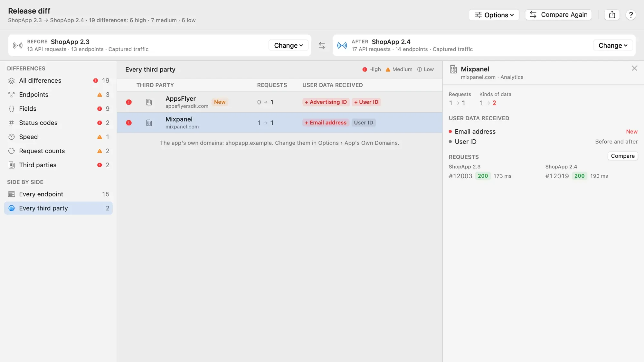
Task: Click the high severity icon on AppsFlyer row
Action: [129, 102]
